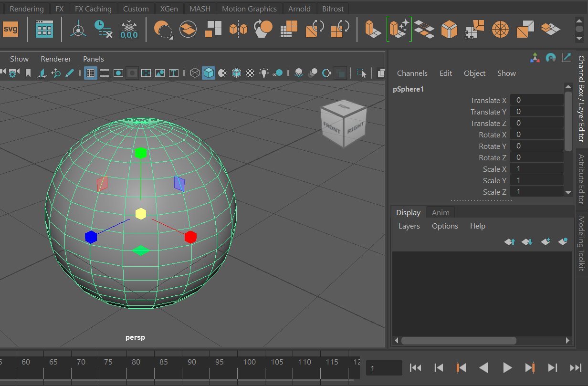
Task: Click the 2D Pan/Zoom magnifier icon
Action: point(56,73)
